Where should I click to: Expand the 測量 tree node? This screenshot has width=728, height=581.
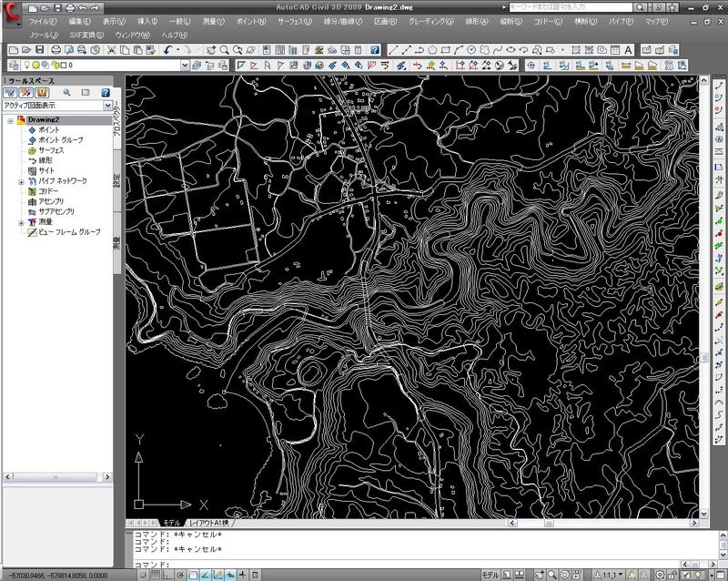[x=21, y=223]
